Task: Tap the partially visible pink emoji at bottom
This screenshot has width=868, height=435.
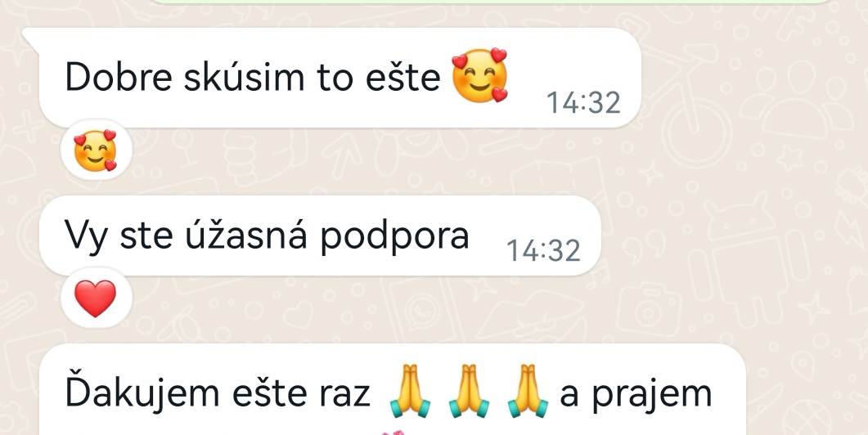Action: [394, 433]
